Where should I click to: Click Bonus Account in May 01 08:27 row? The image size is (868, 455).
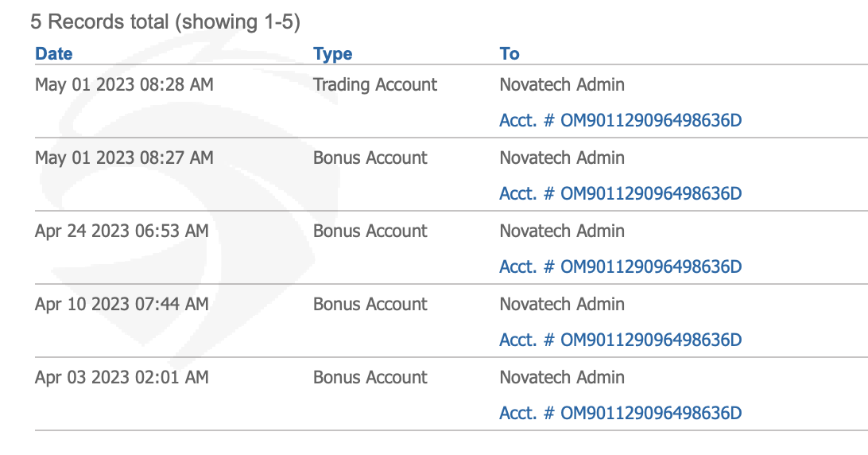click(x=370, y=158)
